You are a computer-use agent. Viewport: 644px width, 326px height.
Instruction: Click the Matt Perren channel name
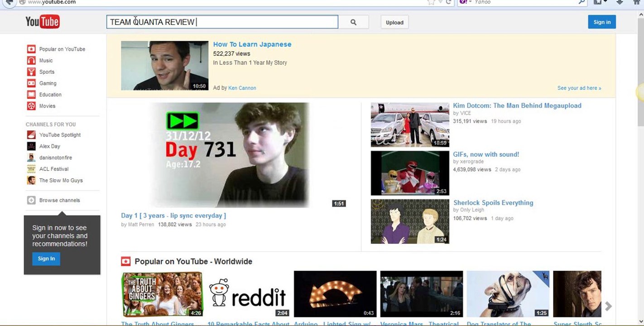141,224
